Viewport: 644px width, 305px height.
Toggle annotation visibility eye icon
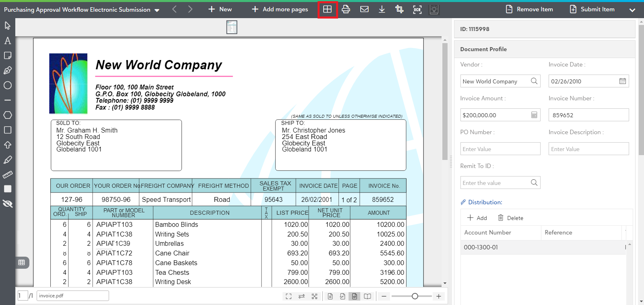(7, 204)
